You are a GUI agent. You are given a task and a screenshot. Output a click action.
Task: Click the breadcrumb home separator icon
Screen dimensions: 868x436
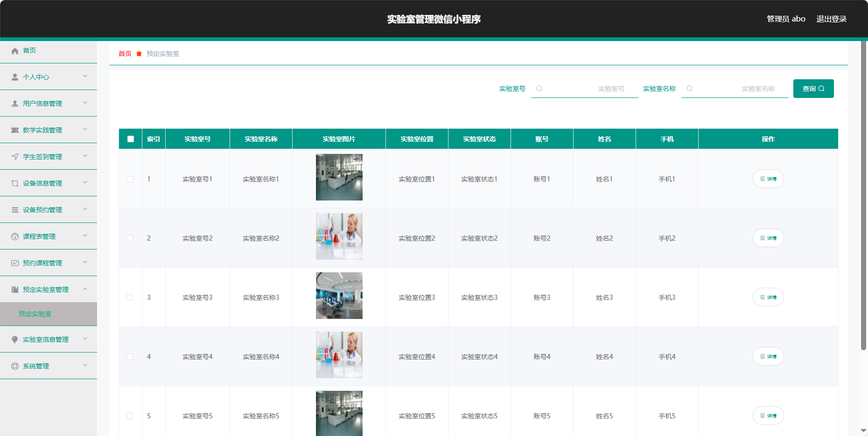(x=139, y=54)
